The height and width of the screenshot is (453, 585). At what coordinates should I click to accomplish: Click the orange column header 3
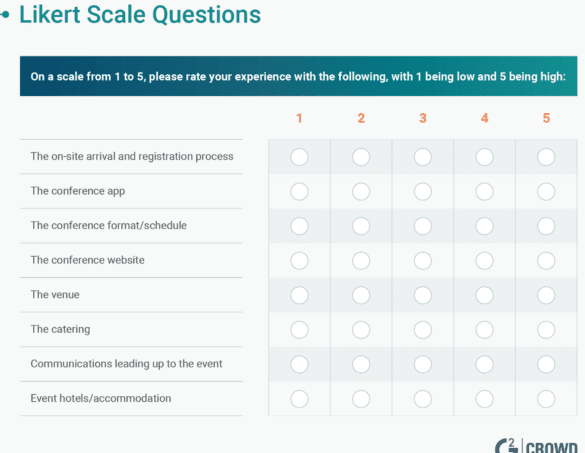pyautogui.click(x=423, y=118)
